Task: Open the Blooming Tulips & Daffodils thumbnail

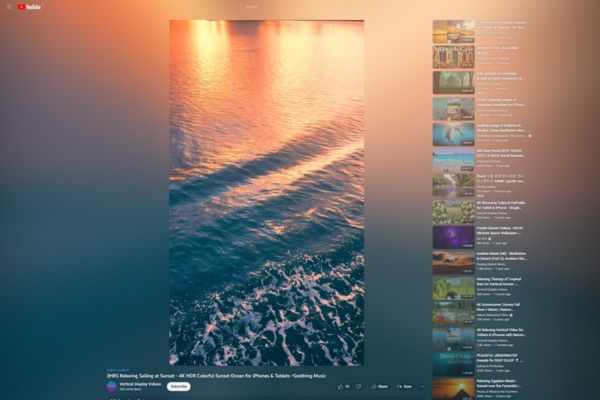Action: pos(453,212)
